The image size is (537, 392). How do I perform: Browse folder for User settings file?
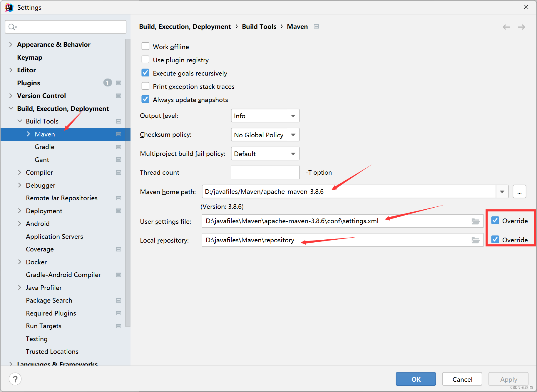coord(476,221)
